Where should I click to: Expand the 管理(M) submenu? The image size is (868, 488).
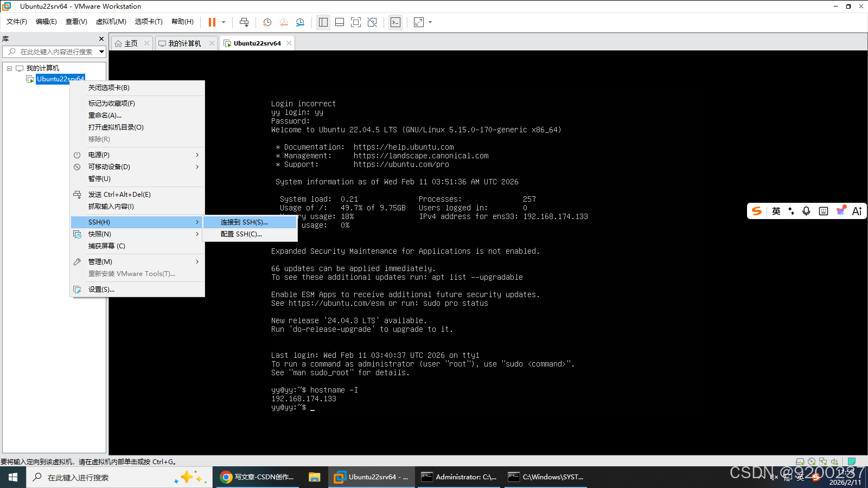click(137, 262)
